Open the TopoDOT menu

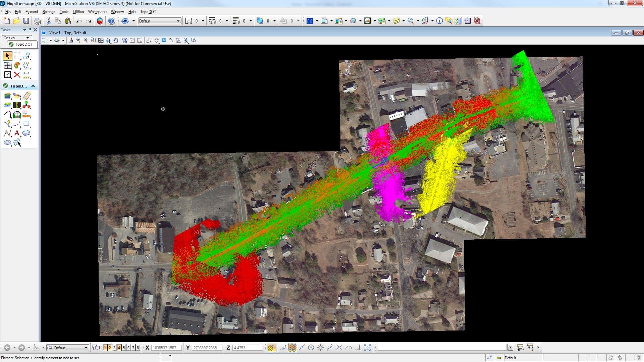coord(148,12)
